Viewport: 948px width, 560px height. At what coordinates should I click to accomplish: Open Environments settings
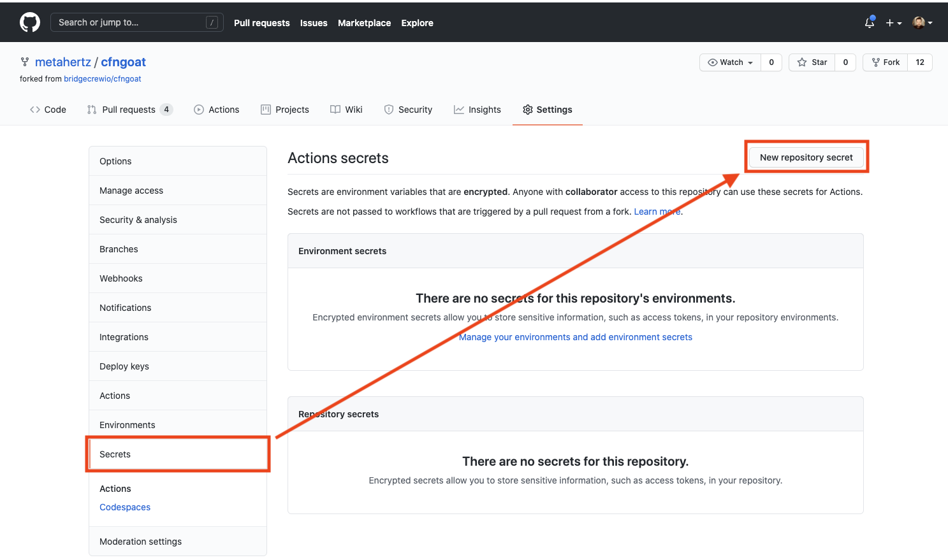(x=178, y=425)
